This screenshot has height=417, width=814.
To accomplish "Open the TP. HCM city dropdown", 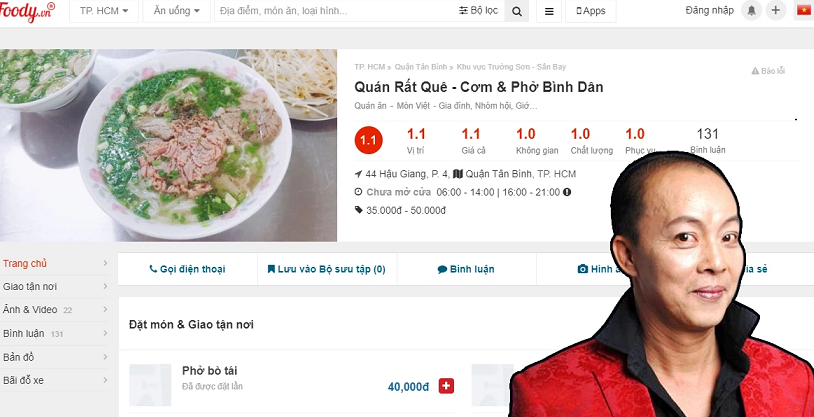I will [104, 11].
